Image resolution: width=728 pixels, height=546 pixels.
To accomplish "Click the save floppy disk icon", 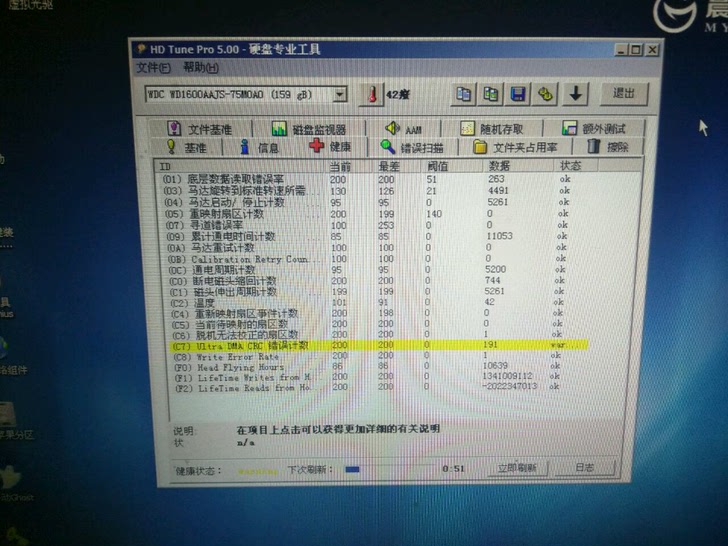I will tap(518, 94).
